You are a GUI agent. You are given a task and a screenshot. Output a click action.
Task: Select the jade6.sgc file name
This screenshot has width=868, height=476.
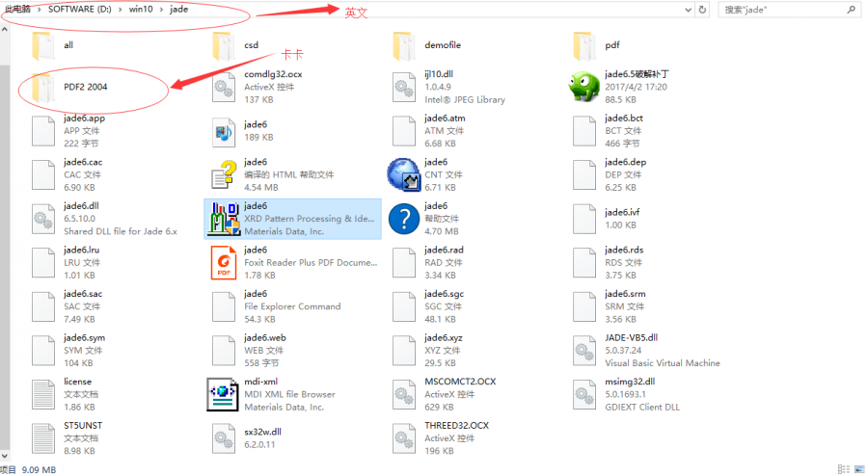click(x=444, y=294)
